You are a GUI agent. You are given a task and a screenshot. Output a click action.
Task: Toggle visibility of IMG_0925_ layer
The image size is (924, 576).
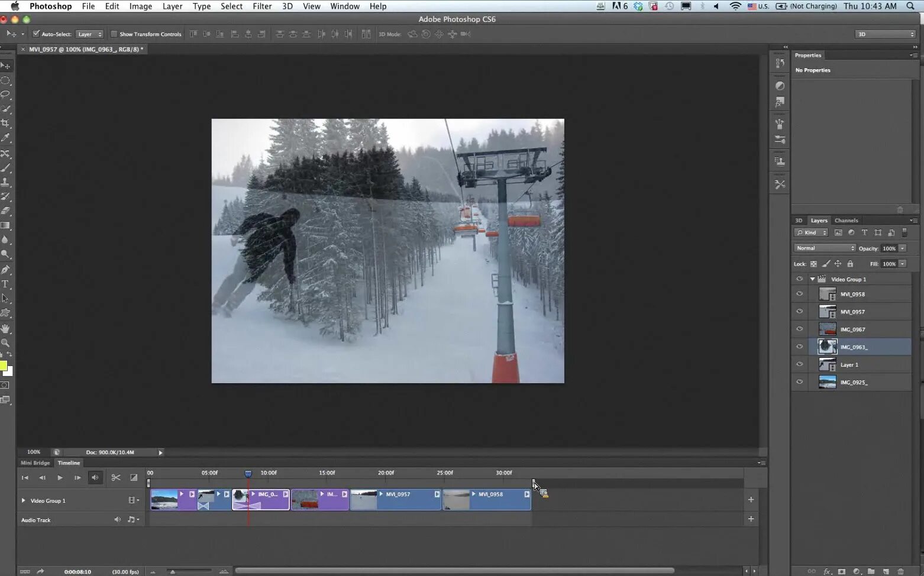click(800, 382)
